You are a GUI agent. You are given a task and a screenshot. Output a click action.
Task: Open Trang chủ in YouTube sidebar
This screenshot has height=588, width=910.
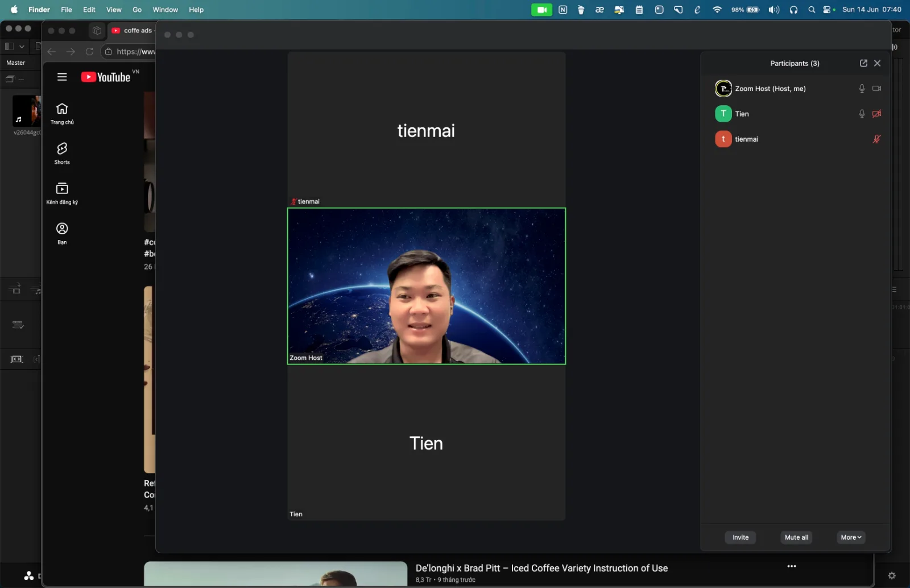62,114
